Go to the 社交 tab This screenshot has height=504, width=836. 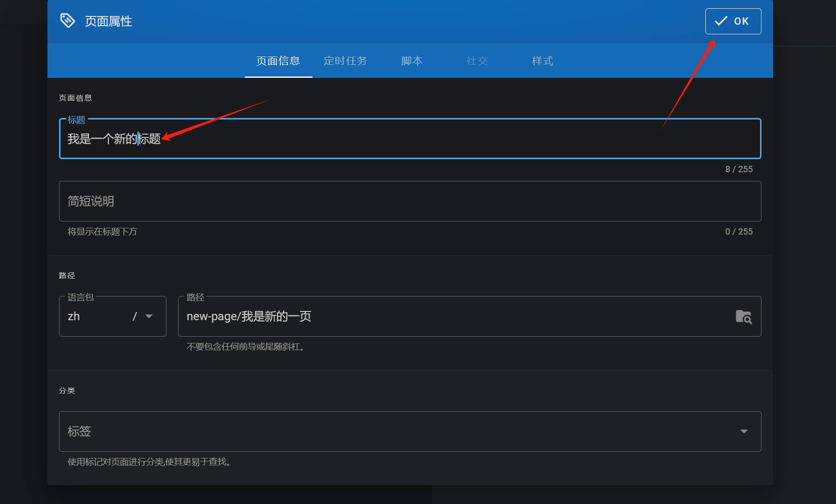click(477, 61)
